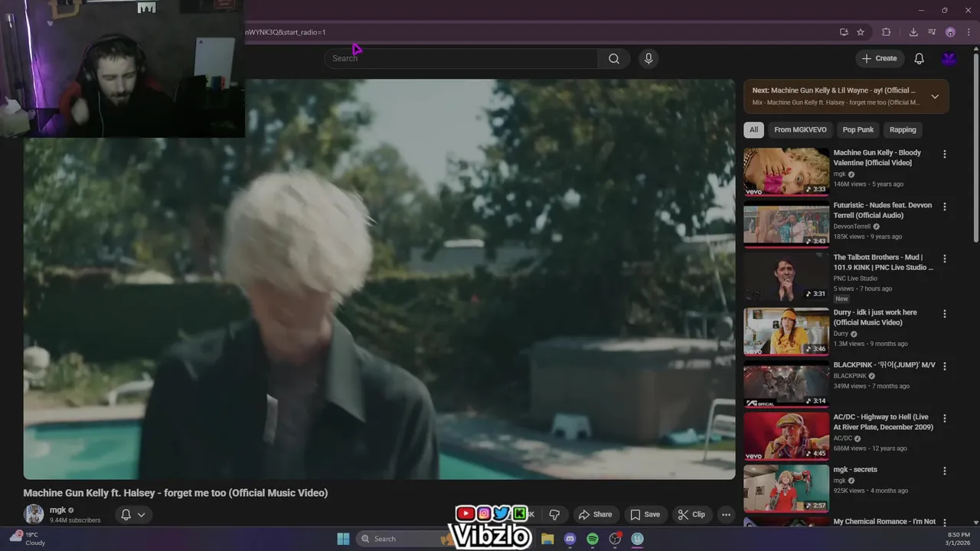Viewport: 980px width, 551px height.
Task: Open Futuristic - Nudes thumbnail
Action: pos(786,224)
